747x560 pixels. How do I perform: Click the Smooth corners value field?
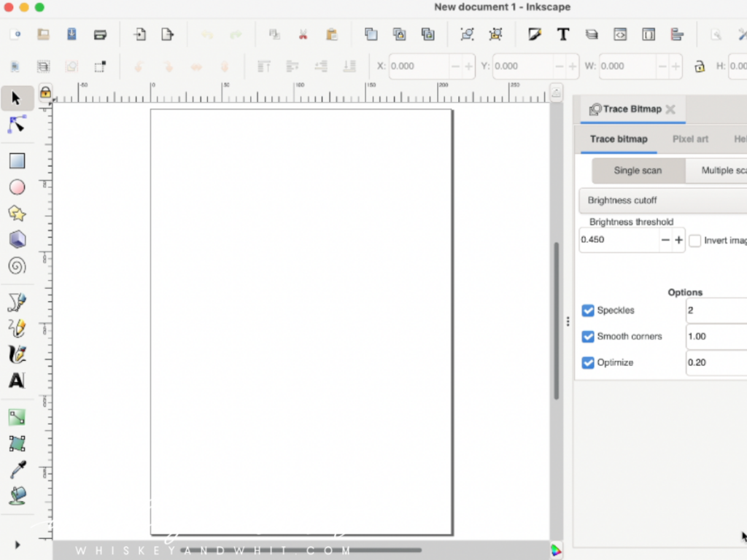point(716,337)
